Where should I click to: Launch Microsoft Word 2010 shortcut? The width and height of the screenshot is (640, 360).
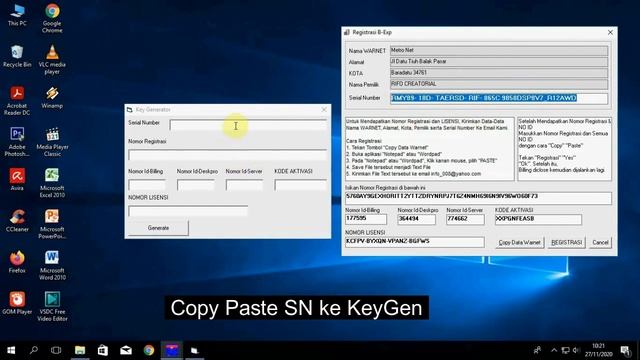point(52,265)
